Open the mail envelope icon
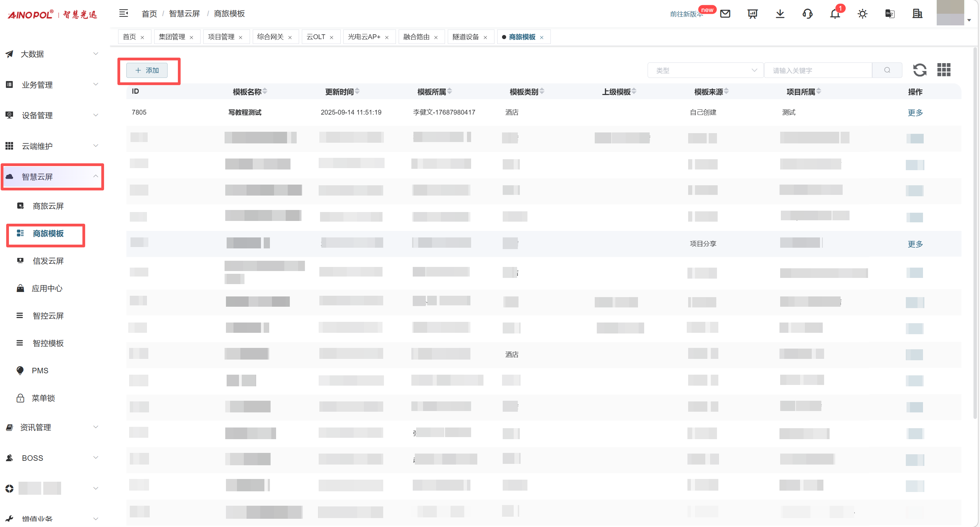Image resolution: width=980 pixels, height=527 pixels. (725, 14)
